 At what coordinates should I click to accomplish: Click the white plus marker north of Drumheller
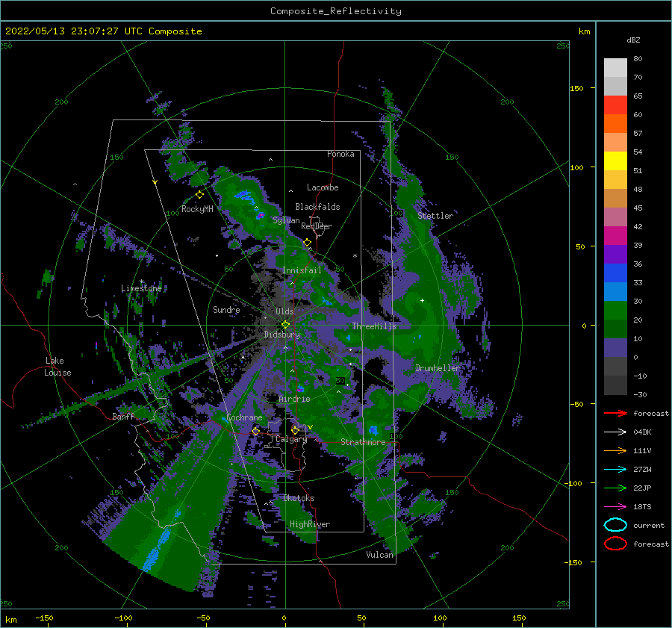pyautogui.click(x=422, y=300)
